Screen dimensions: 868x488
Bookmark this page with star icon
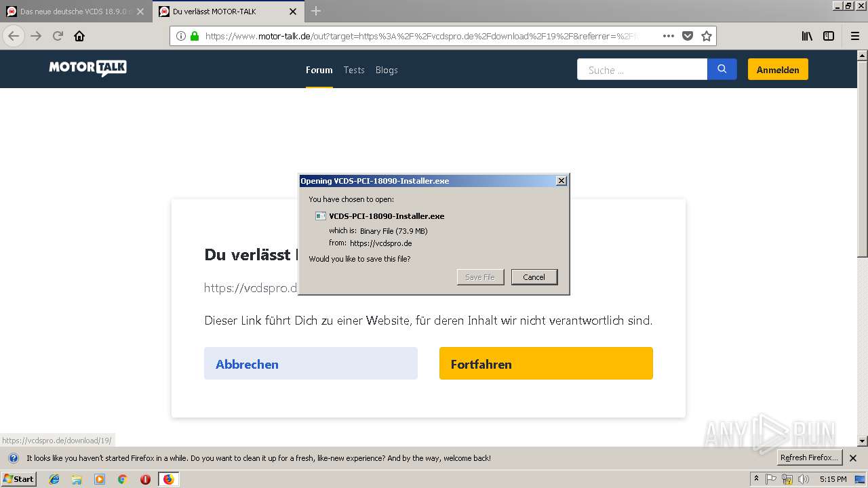tap(707, 36)
